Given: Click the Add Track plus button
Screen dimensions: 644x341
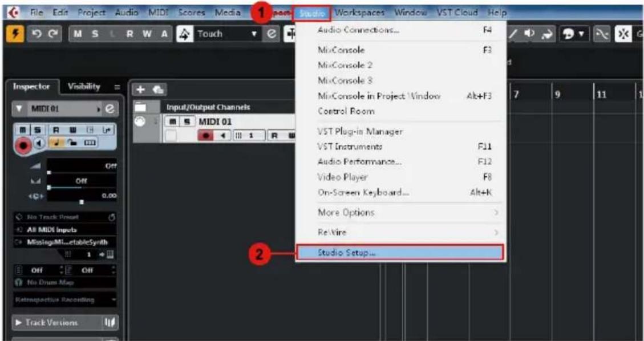Looking at the screenshot, I should (140, 90).
